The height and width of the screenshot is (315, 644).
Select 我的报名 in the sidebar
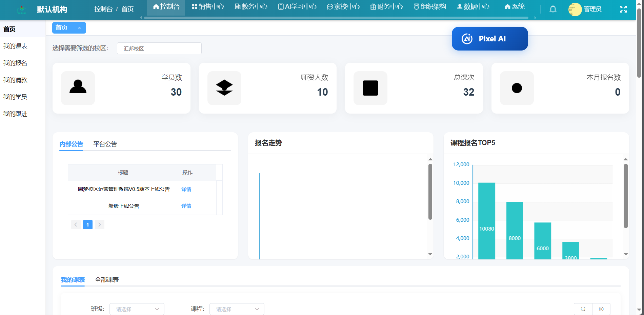pos(15,63)
